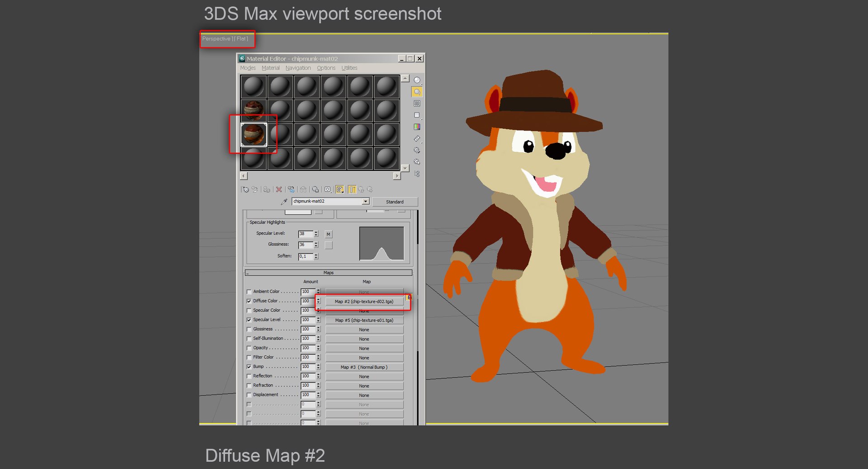Toggle the Diffuse Color map checkbox
Viewport: 868px width, 469px height.
249,301
